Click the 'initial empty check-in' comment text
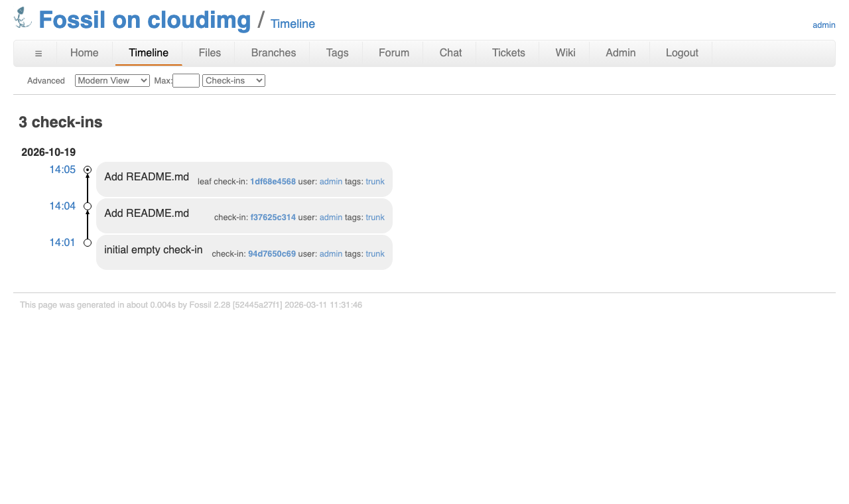Screen dimensions: 849x504 pos(153,250)
